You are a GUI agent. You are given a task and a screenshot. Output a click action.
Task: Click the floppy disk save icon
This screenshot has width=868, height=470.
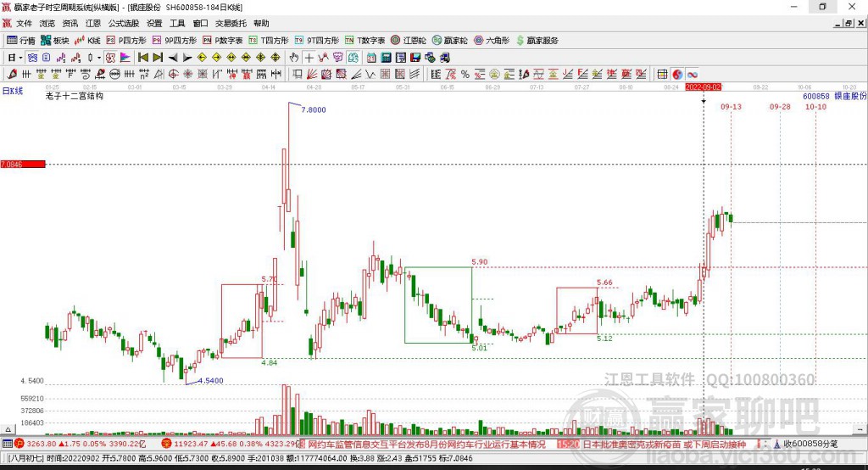415,58
